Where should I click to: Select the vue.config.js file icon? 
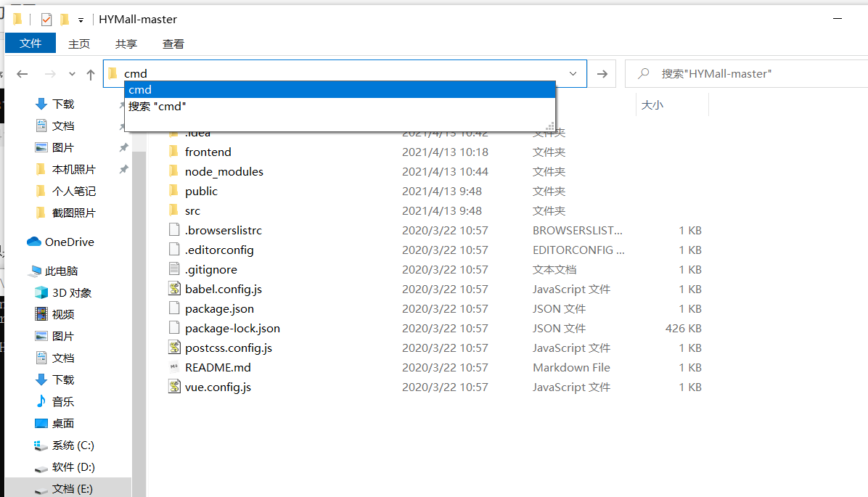pyautogui.click(x=174, y=387)
